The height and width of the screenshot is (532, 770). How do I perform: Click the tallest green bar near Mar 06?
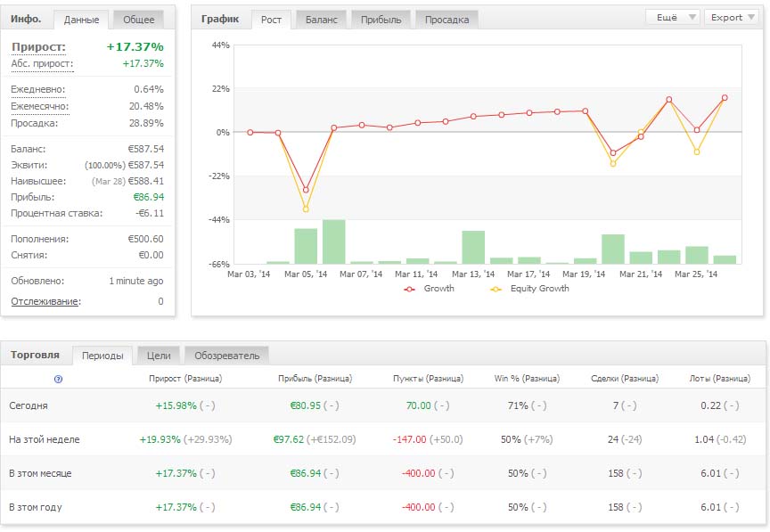[x=334, y=241]
